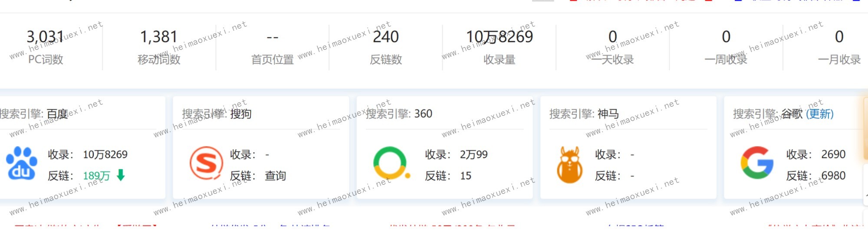868x239 pixels.
Task: Select the 一月收录 count
Action: click(x=839, y=37)
